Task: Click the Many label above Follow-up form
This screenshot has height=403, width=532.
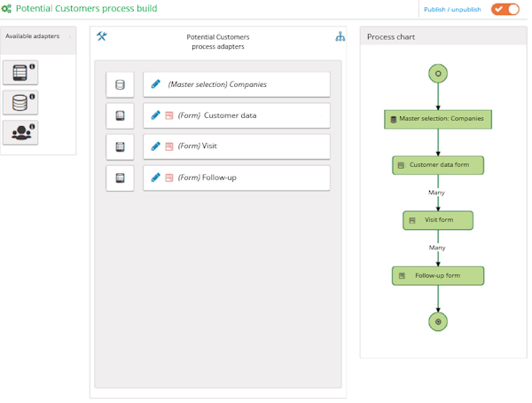Action: pos(437,248)
